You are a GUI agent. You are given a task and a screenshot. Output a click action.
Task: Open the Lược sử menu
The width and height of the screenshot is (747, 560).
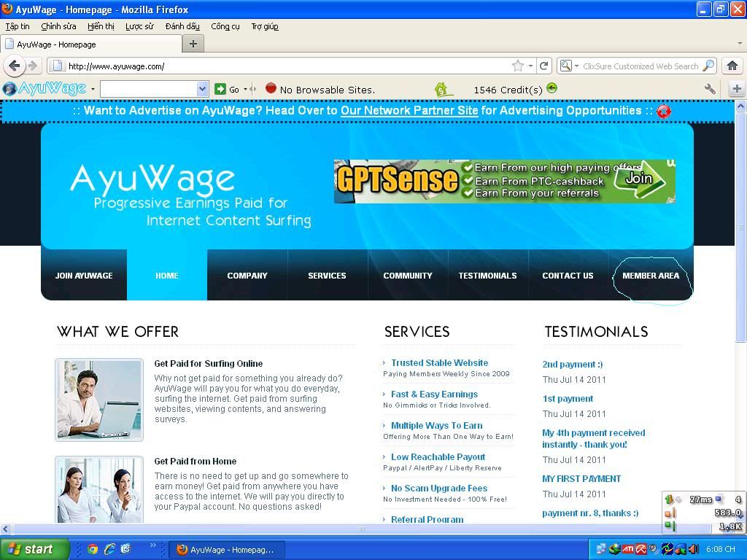(x=139, y=26)
